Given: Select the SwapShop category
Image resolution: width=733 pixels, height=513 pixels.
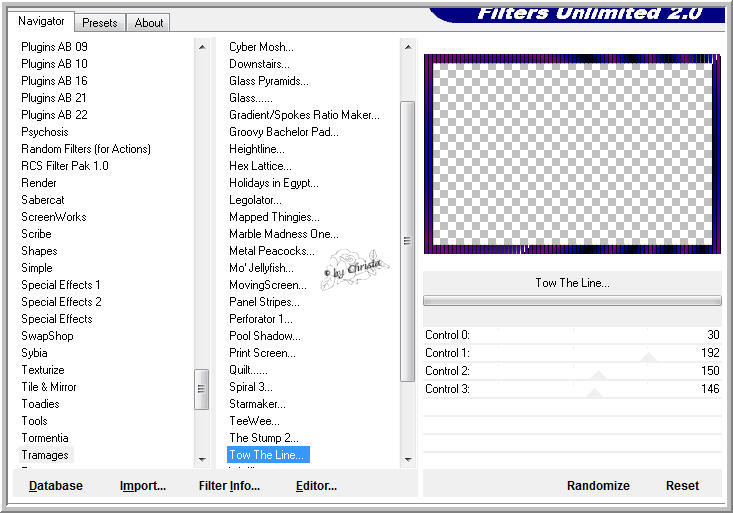Looking at the screenshot, I should click(x=47, y=336).
